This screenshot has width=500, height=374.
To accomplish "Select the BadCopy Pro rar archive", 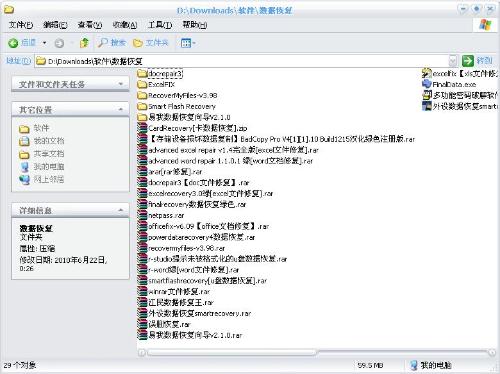I will pyautogui.click(x=276, y=139).
